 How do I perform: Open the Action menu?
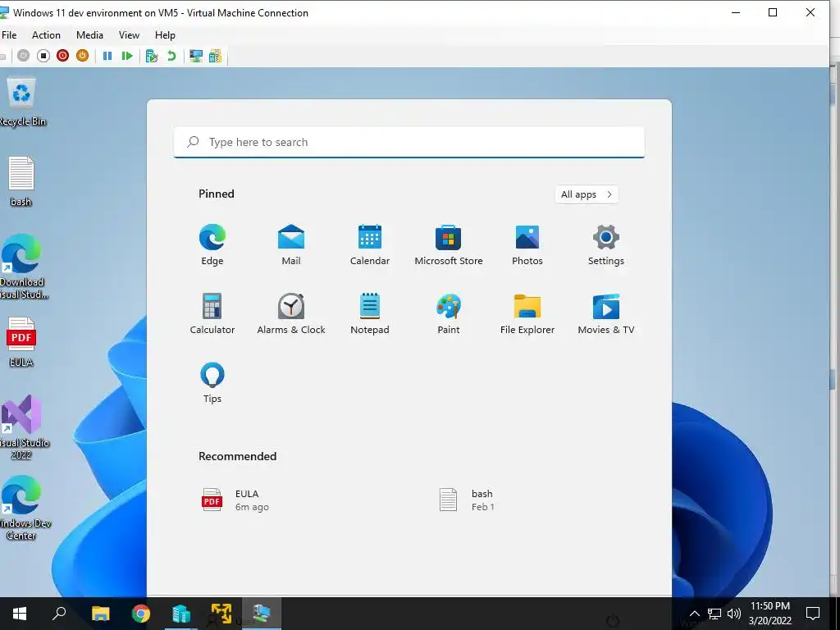click(x=46, y=34)
